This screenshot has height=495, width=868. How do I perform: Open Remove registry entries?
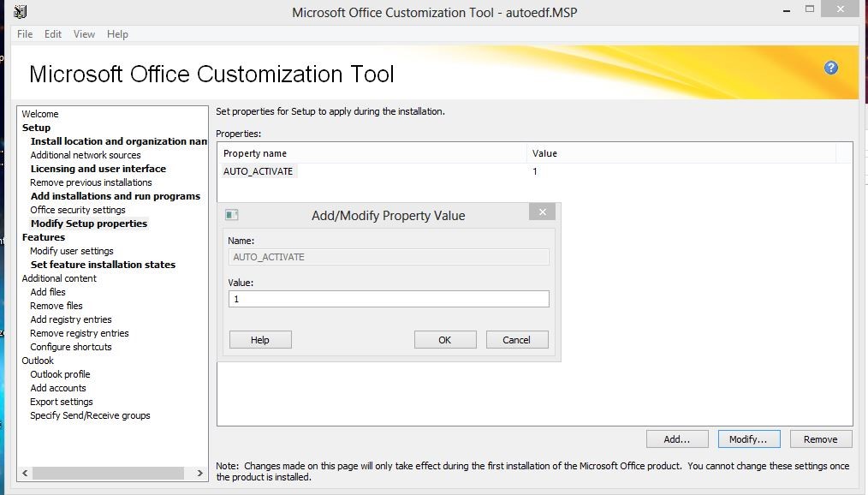click(79, 333)
